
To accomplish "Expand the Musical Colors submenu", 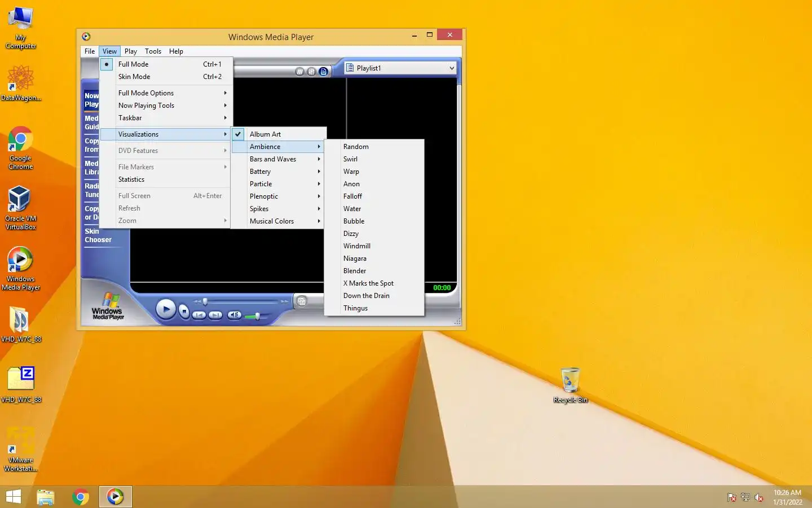I will click(x=279, y=221).
